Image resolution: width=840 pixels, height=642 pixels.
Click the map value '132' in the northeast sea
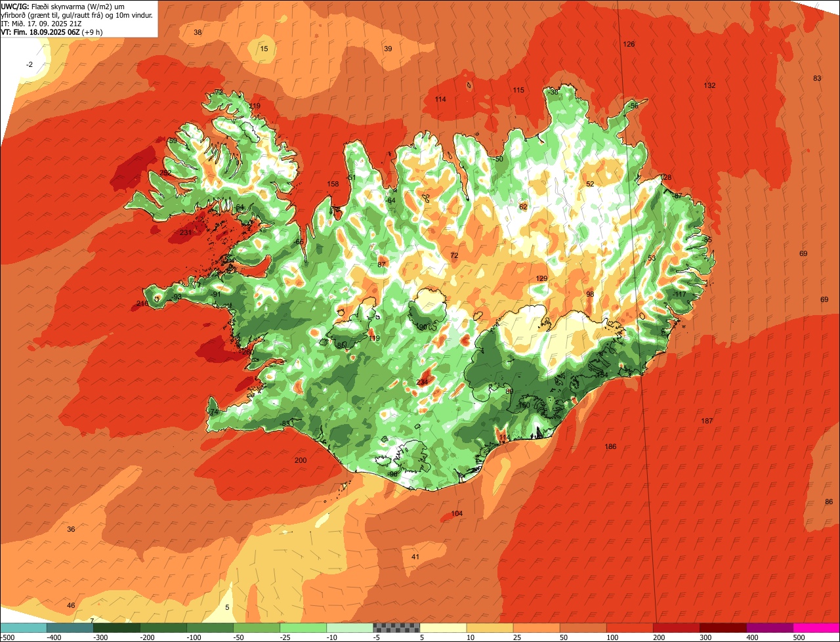tap(709, 85)
